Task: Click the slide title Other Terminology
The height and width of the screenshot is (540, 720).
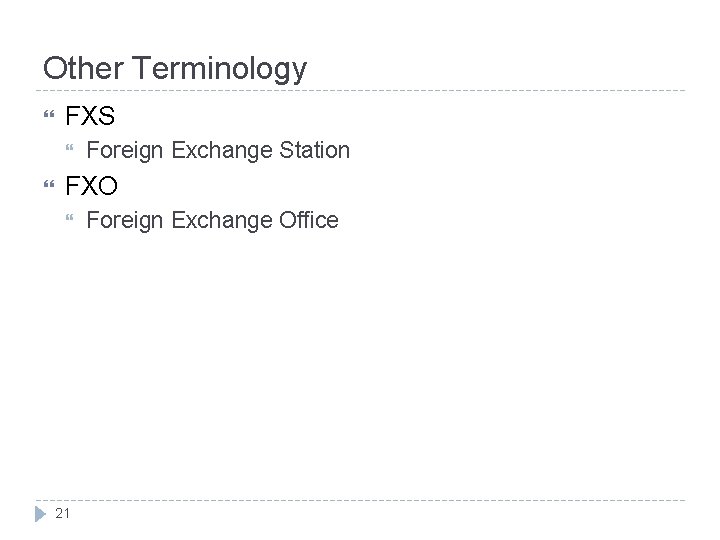Action: coord(175,69)
